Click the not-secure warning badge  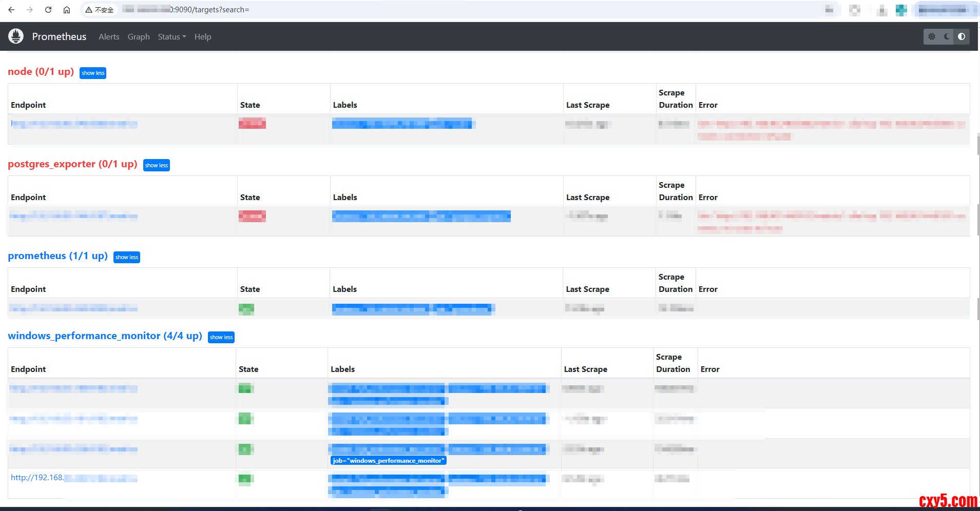pos(100,10)
